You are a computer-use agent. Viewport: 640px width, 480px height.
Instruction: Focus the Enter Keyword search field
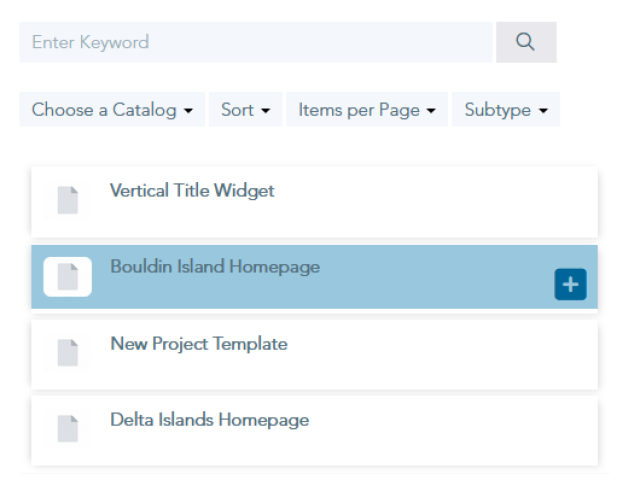(256, 42)
